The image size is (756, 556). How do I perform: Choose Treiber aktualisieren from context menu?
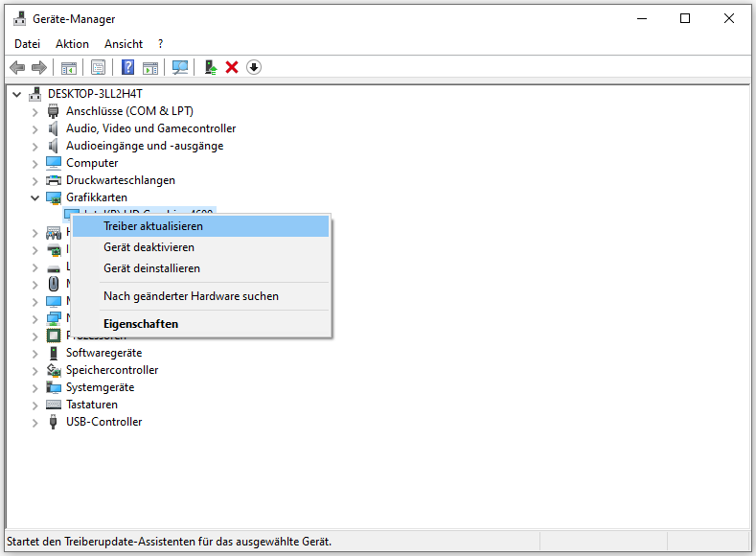pos(200,226)
